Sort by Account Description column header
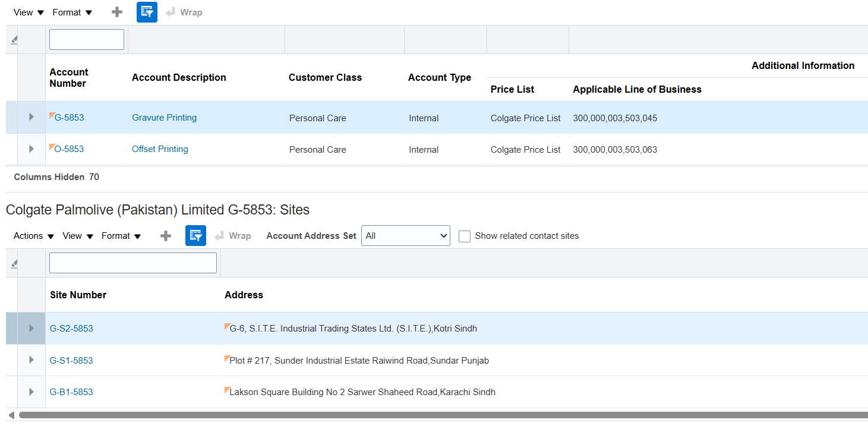This screenshot has width=868, height=426. pyautogui.click(x=179, y=77)
